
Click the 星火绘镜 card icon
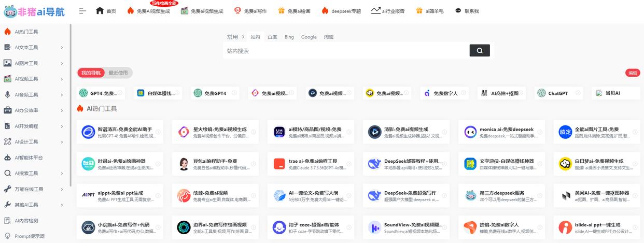[184, 132]
